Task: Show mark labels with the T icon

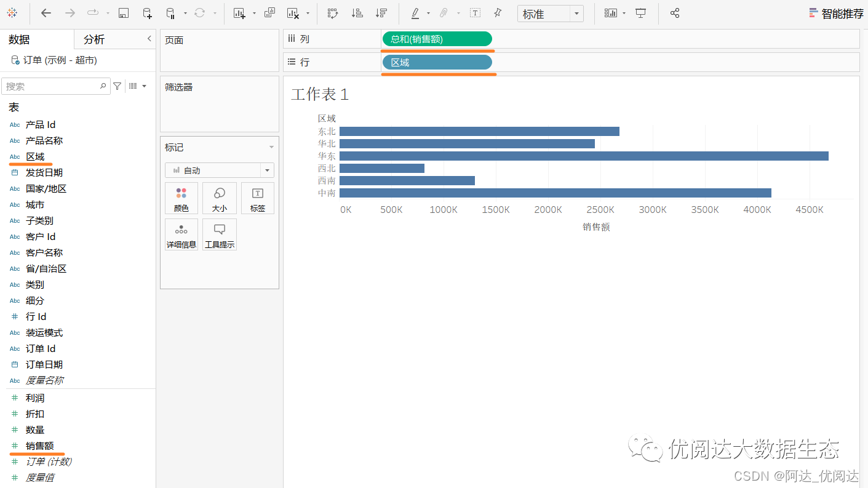Action: click(475, 13)
